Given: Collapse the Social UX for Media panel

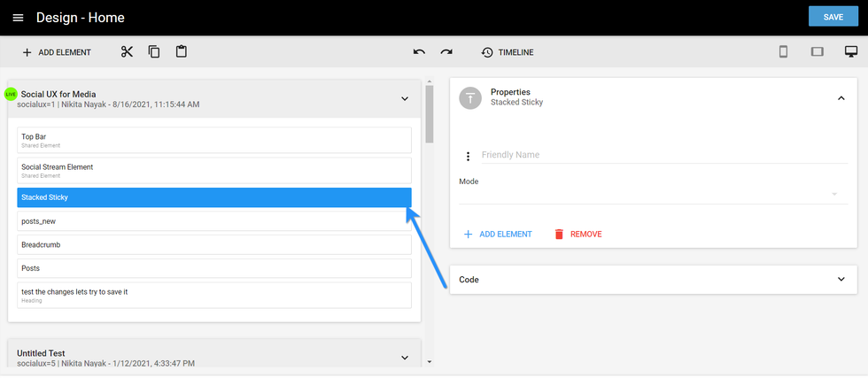Looking at the screenshot, I should [x=405, y=99].
